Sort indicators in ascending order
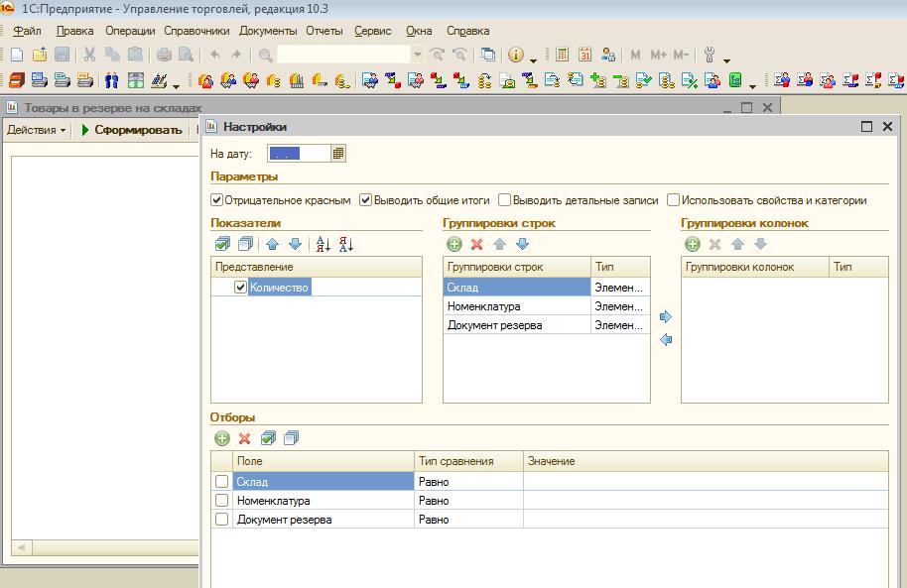The width and height of the screenshot is (907, 588). pyautogui.click(x=323, y=244)
